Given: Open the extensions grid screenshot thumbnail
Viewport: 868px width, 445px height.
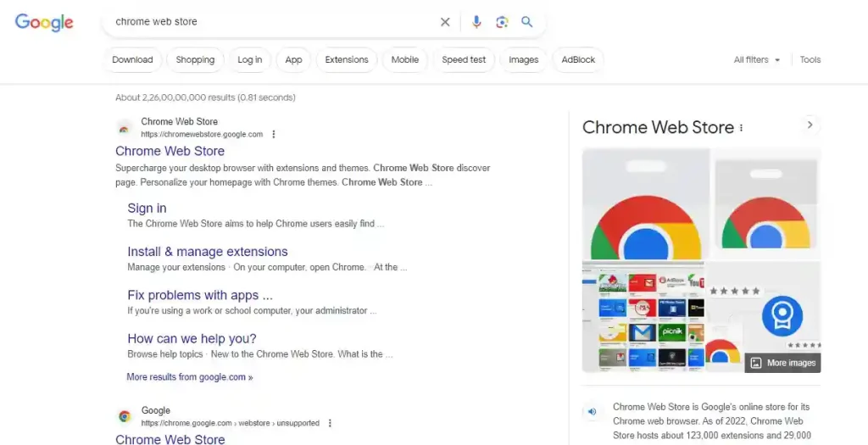Looking at the screenshot, I should click(643, 317).
